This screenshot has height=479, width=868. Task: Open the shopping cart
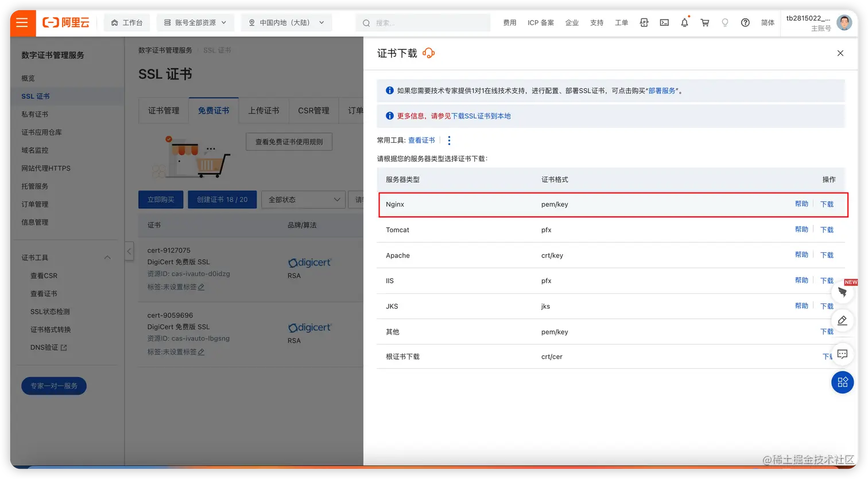click(x=705, y=23)
